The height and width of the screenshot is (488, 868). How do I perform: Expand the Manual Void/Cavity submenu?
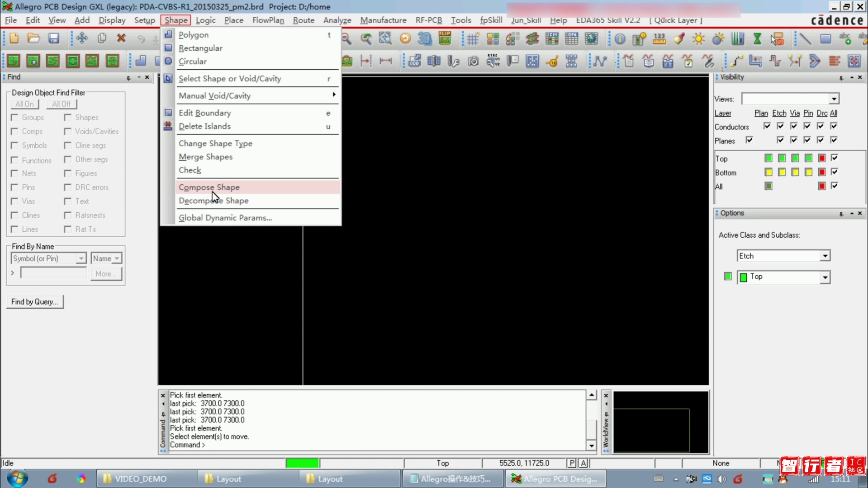point(258,96)
